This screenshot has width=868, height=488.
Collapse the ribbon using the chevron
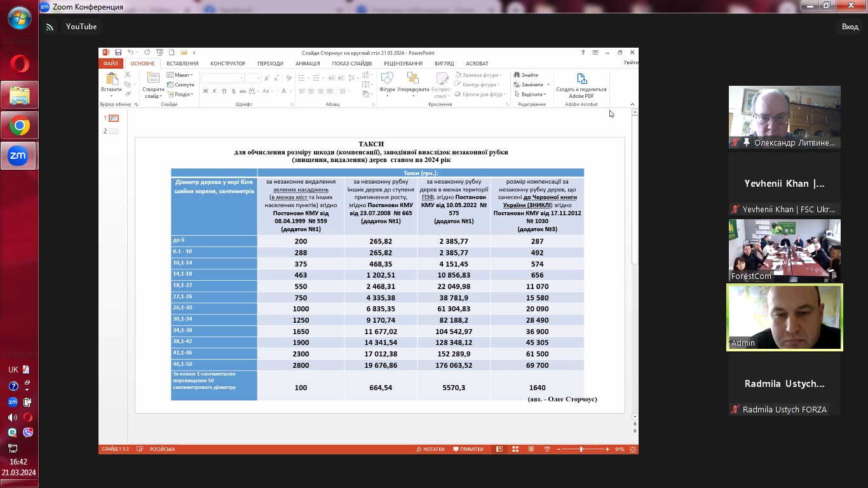632,104
